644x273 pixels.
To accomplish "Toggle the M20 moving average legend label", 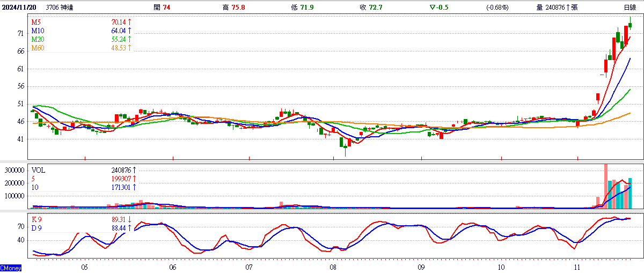I will [37, 40].
